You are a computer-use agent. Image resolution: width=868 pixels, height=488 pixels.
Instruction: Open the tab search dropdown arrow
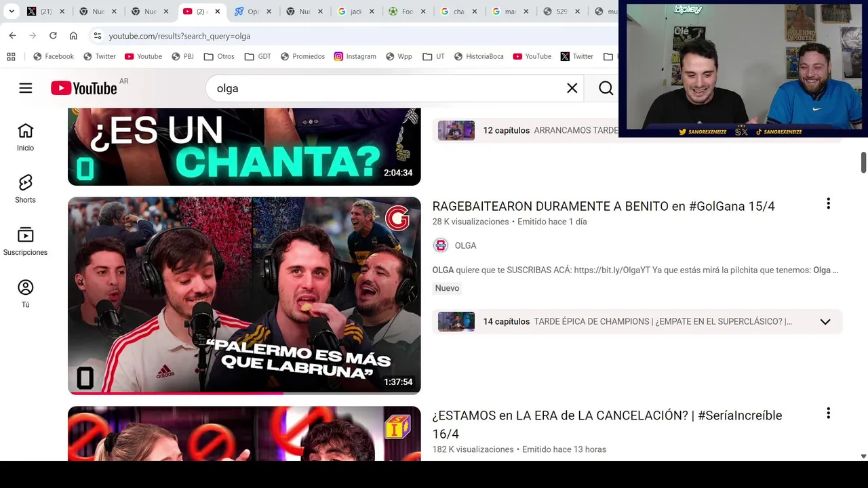pos(12,12)
